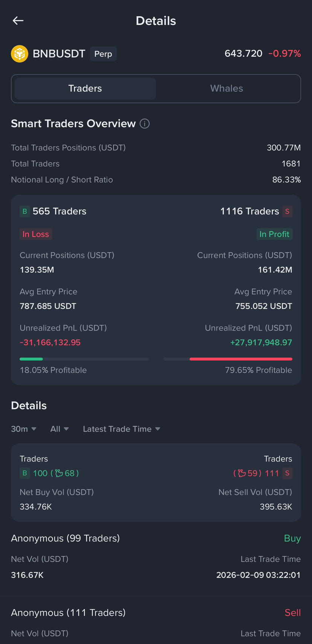The width and height of the screenshot is (312, 644).
Task: Switch to the Traders tab
Action: point(85,89)
